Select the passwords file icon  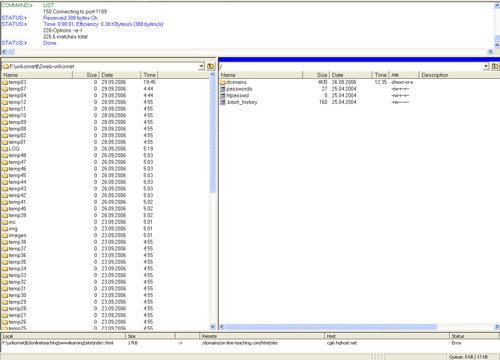(223, 89)
